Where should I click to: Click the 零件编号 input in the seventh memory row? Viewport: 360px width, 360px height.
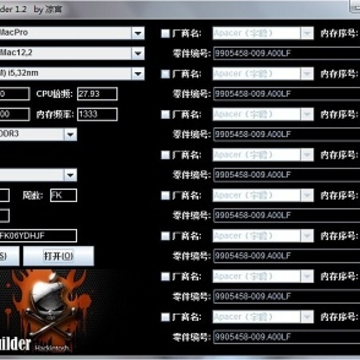tap(287, 296)
